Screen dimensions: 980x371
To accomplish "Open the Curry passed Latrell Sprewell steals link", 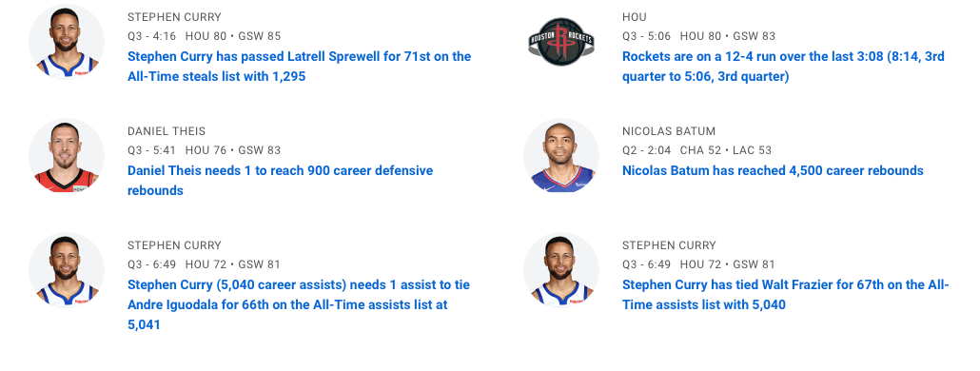I will click(x=300, y=67).
